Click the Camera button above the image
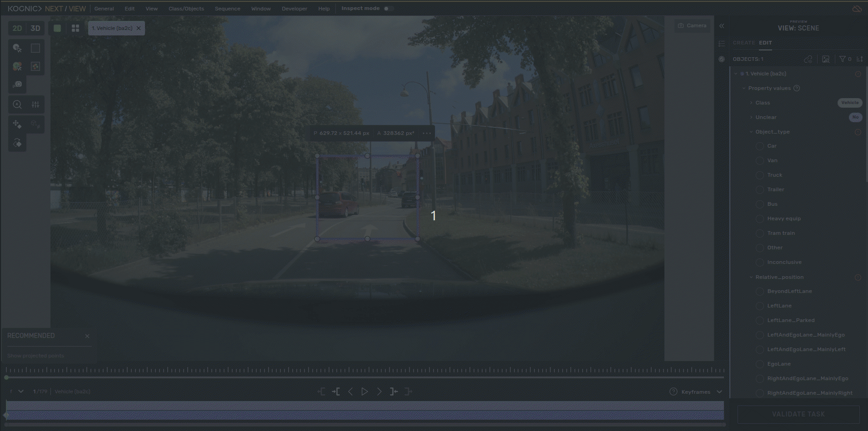Image resolution: width=868 pixels, height=431 pixels. tap(692, 26)
